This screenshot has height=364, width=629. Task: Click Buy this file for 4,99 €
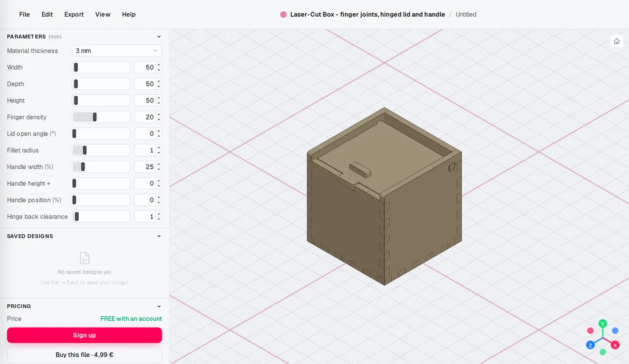coord(84,355)
